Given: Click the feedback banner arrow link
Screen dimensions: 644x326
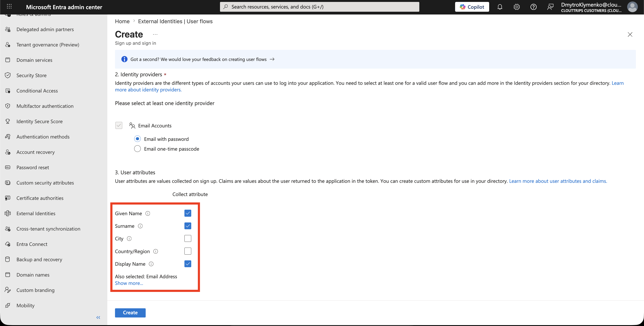Looking at the screenshot, I should coord(272,59).
